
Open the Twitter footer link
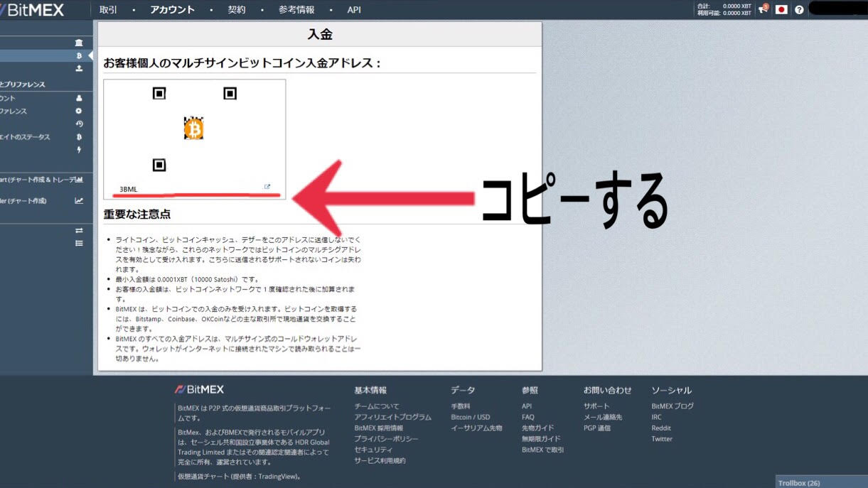(662, 439)
